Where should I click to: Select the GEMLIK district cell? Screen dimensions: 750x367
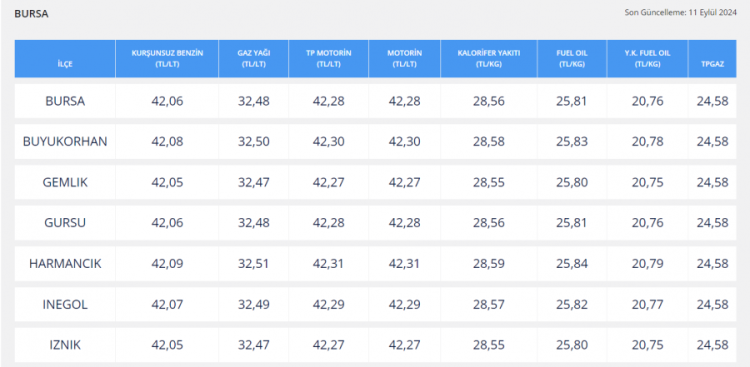(65, 182)
